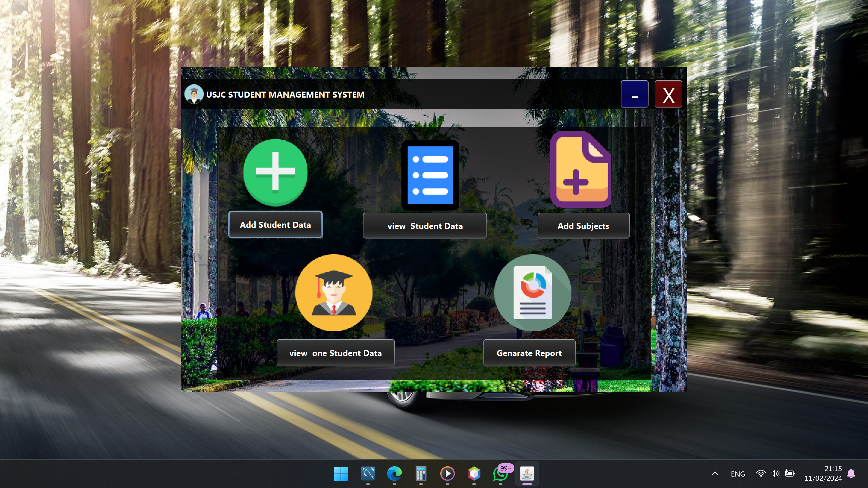This screenshot has width=868, height=488.
Task: Click the Genarate Report button
Action: [529, 353]
